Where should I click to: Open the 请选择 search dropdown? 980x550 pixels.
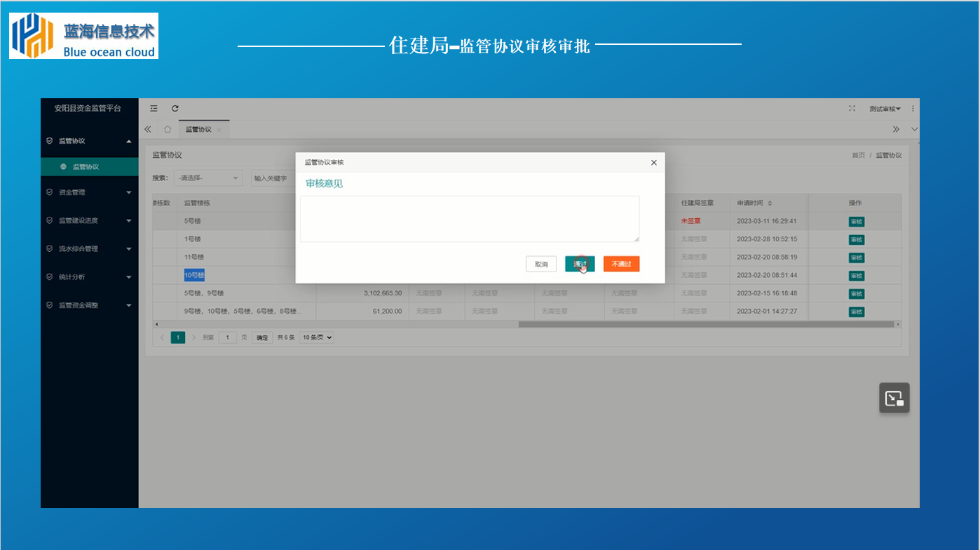point(208,178)
